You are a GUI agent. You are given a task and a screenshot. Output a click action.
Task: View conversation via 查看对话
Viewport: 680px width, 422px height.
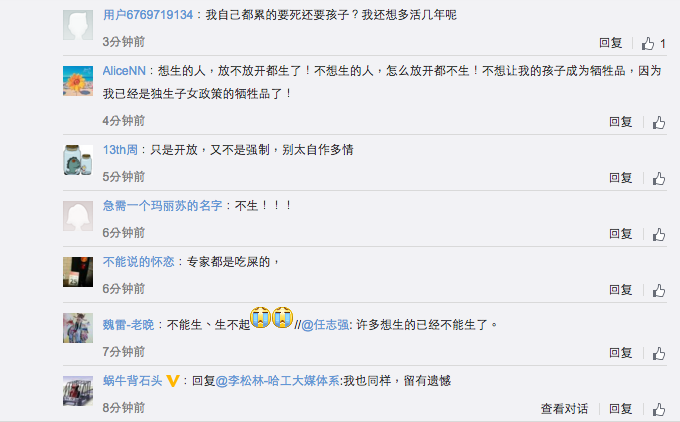pos(564,409)
